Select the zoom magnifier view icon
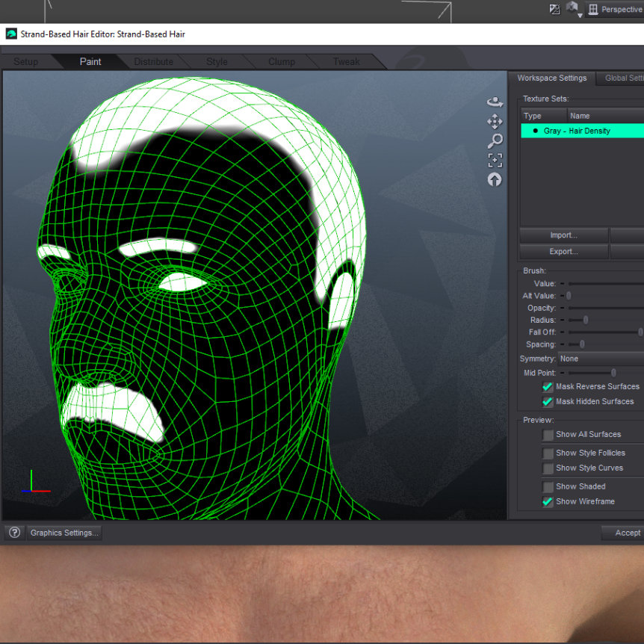 495,141
